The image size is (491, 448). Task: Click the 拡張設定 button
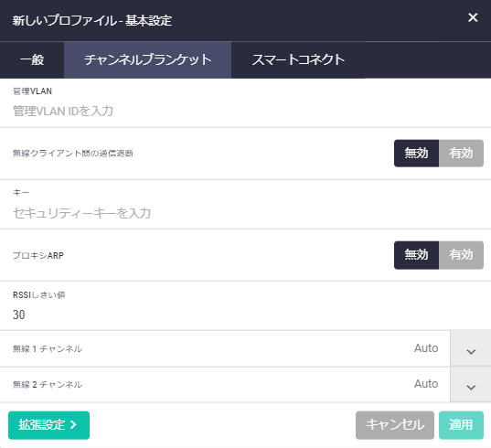click(48, 425)
